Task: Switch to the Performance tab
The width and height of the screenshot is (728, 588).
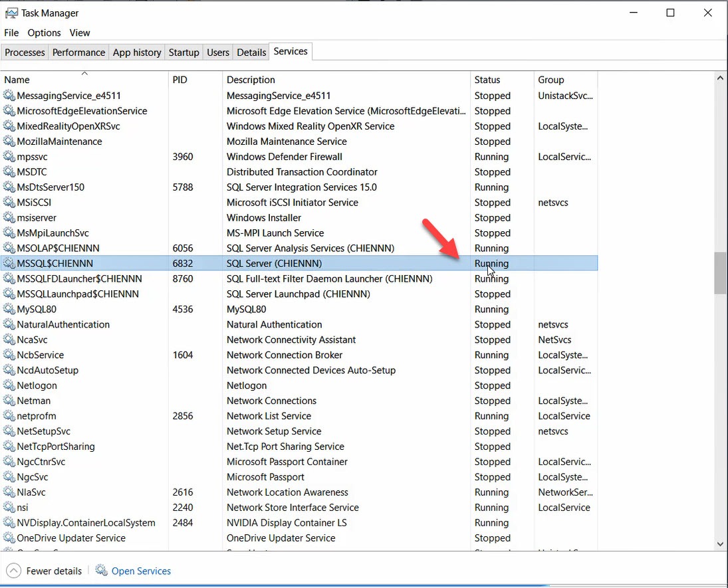Action: pyautogui.click(x=78, y=52)
